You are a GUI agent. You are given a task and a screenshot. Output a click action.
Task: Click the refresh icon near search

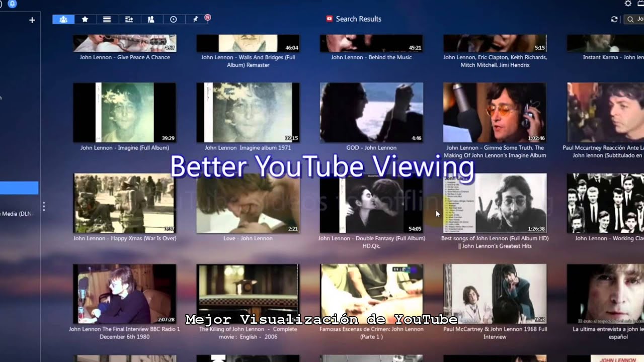(614, 19)
